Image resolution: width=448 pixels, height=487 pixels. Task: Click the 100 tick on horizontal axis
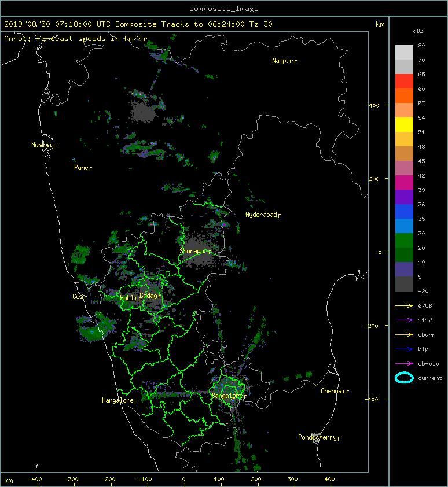[219, 479]
